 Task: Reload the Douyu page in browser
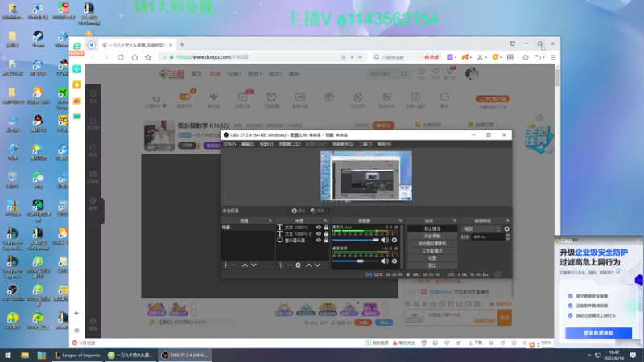pos(121,57)
